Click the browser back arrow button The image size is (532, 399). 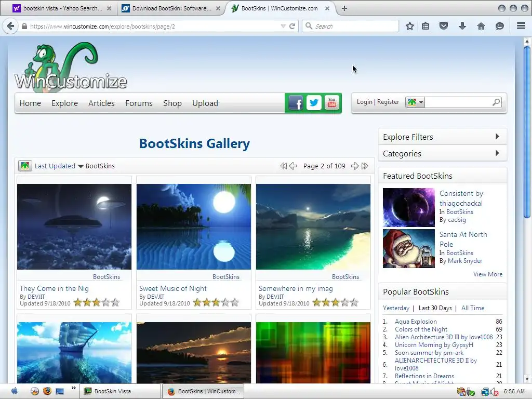coord(10,26)
